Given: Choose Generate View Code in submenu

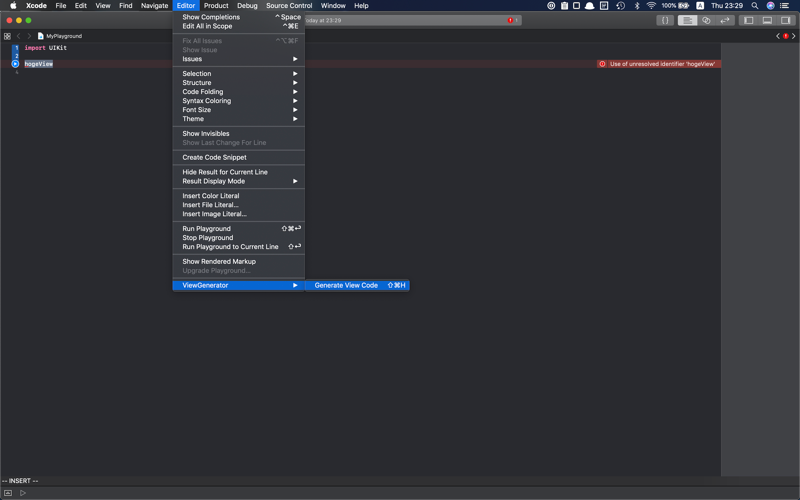Looking at the screenshot, I should coord(357,285).
